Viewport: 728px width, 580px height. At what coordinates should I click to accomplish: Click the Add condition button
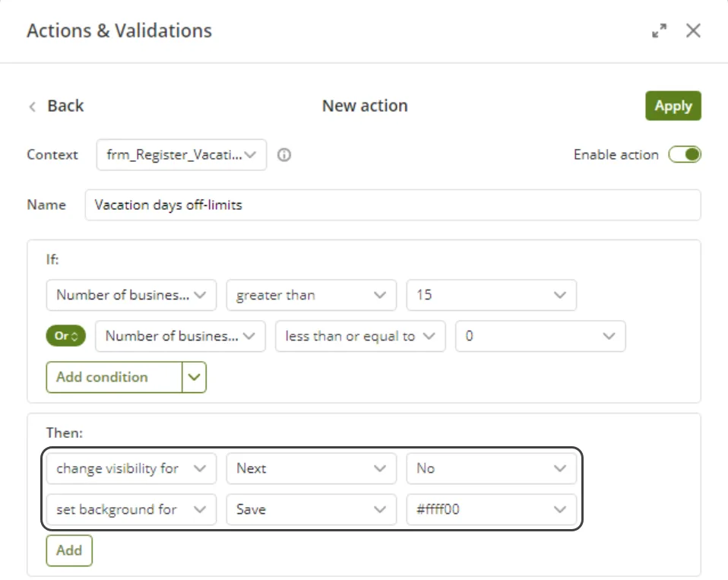(x=114, y=377)
